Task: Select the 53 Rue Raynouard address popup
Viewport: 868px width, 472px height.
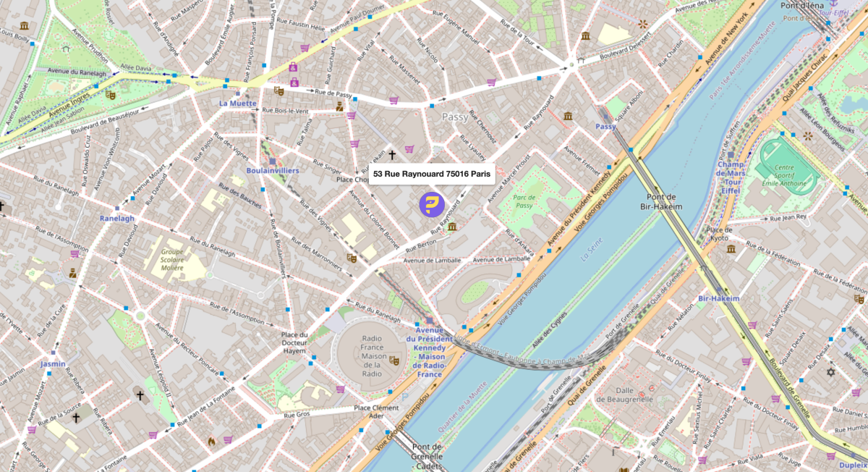Action: pos(432,174)
